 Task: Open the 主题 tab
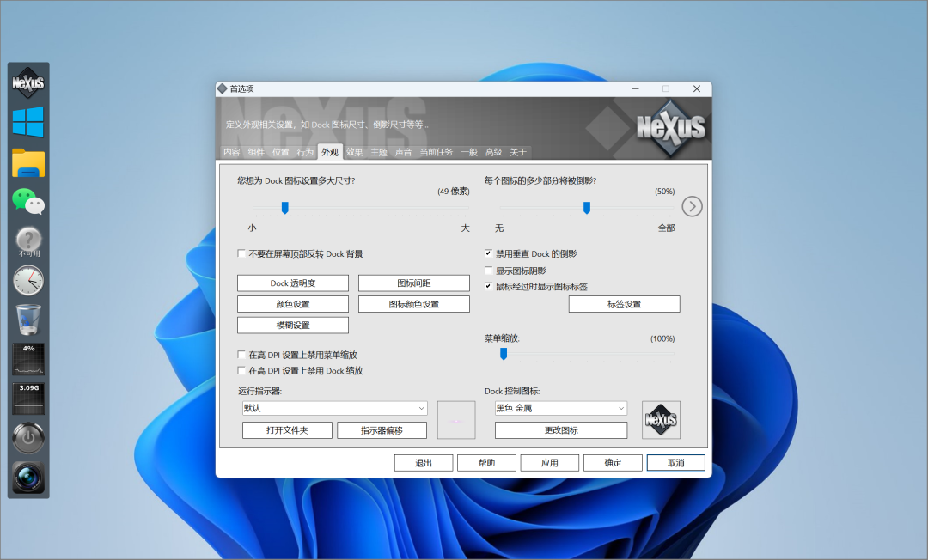[x=379, y=152]
